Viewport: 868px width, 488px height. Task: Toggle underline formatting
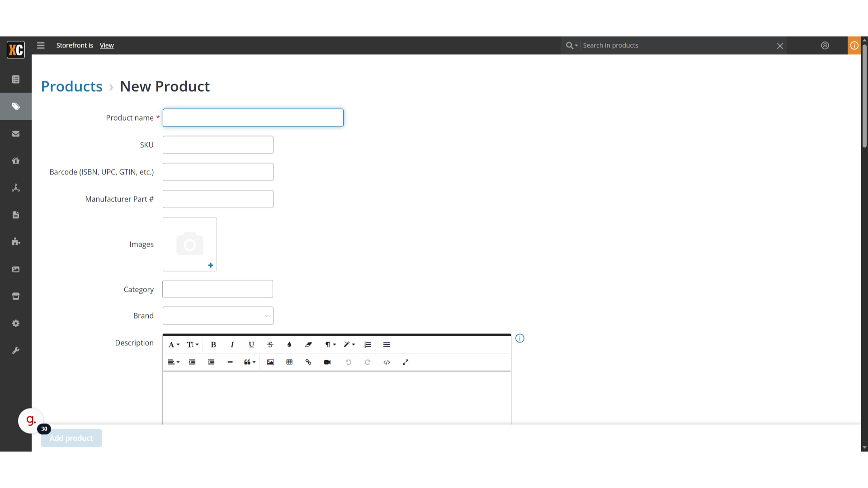pyautogui.click(x=251, y=345)
